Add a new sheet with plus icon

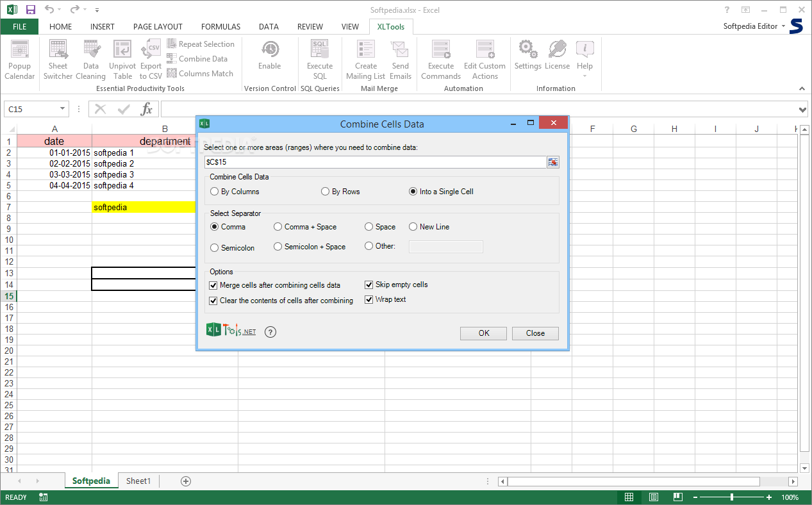click(186, 481)
